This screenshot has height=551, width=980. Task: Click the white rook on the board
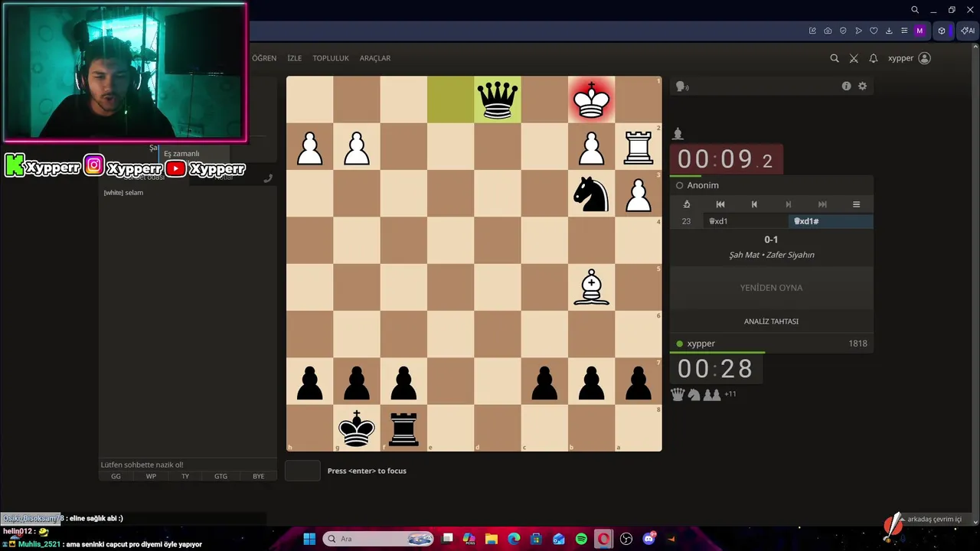point(639,147)
